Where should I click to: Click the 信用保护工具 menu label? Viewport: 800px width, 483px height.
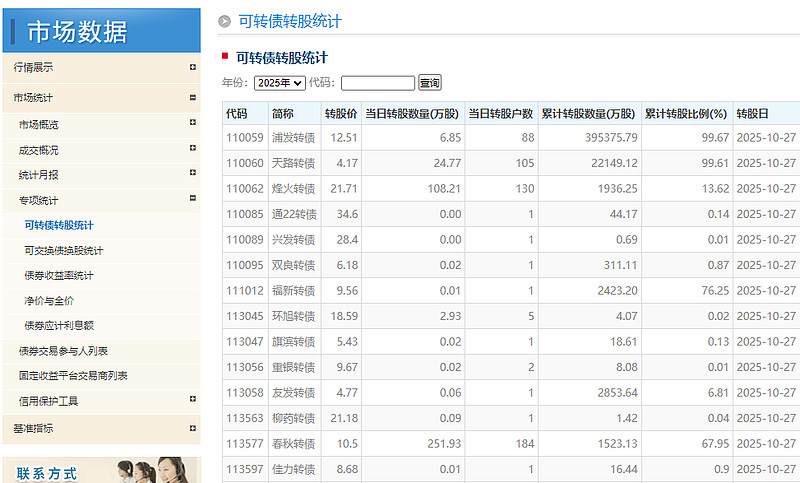48,401
